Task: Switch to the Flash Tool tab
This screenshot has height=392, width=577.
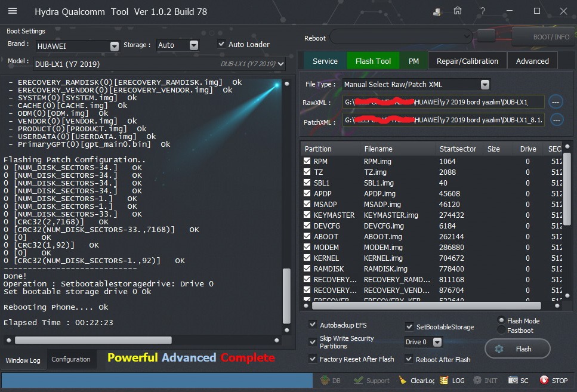Action: click(x=373, y=61)
